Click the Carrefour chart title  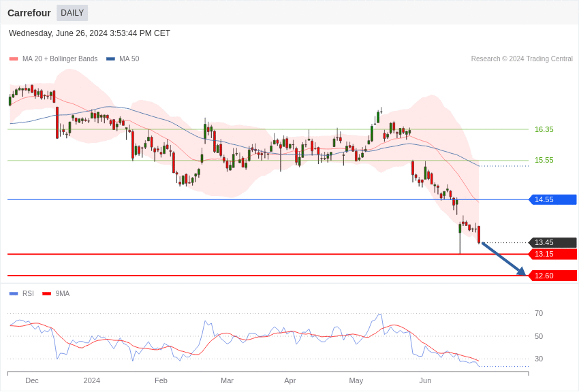click(x=29, y=13)
